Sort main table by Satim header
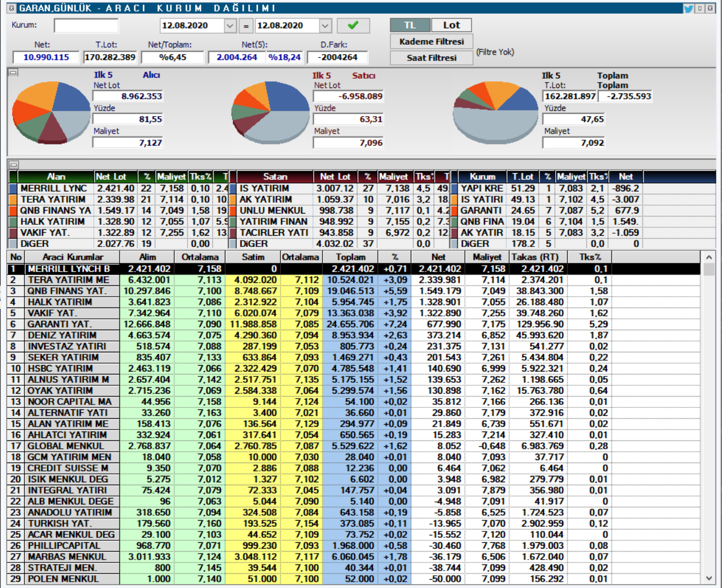The image size is (722, 588). pos(253,257)
